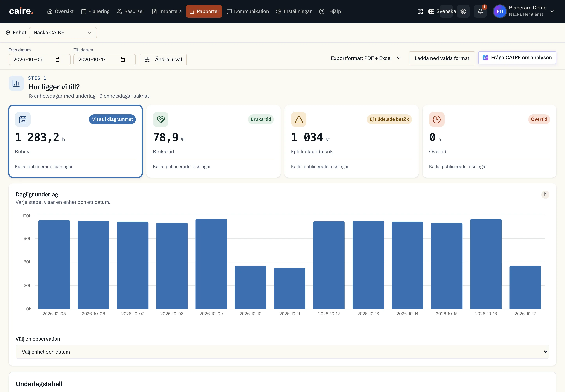
Task: Switch language via Svenska selector
Action: tap(442, 11)
